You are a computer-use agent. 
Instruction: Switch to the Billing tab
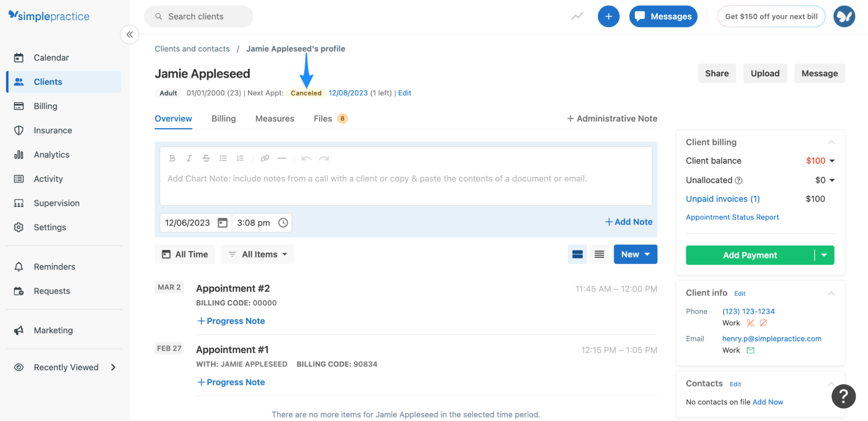[x=224, y=118]
